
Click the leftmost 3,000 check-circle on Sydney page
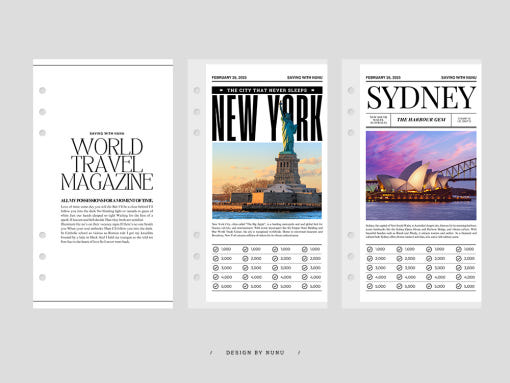[x=370, y=268]
